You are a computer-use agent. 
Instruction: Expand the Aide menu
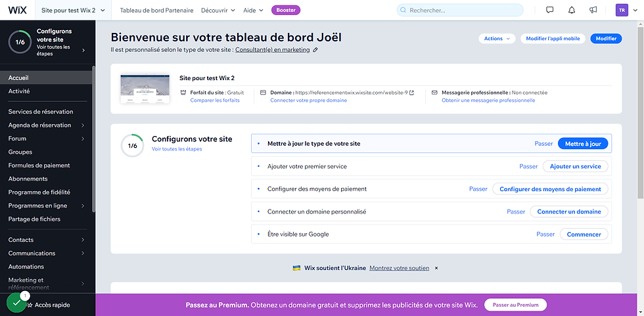253,11
